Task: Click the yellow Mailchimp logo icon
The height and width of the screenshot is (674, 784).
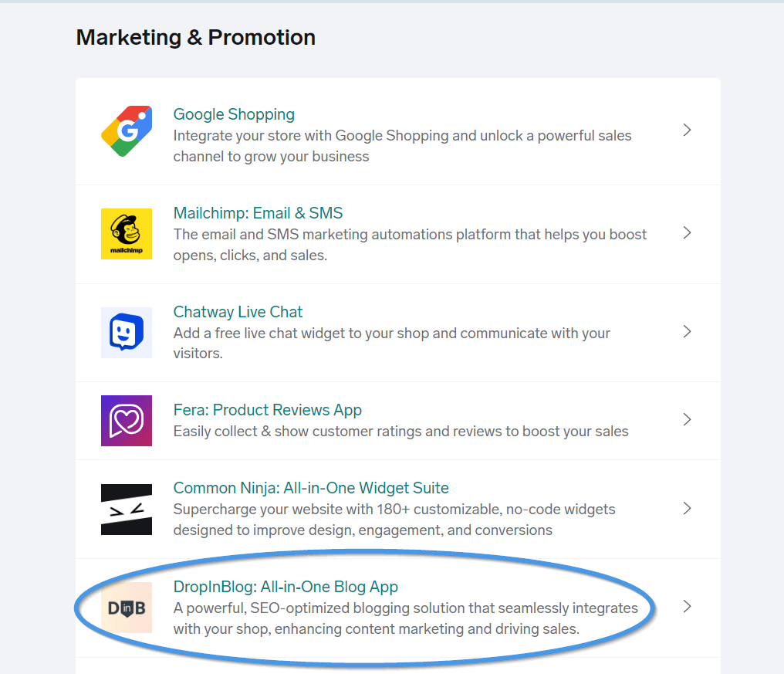Action: point(127,234)
